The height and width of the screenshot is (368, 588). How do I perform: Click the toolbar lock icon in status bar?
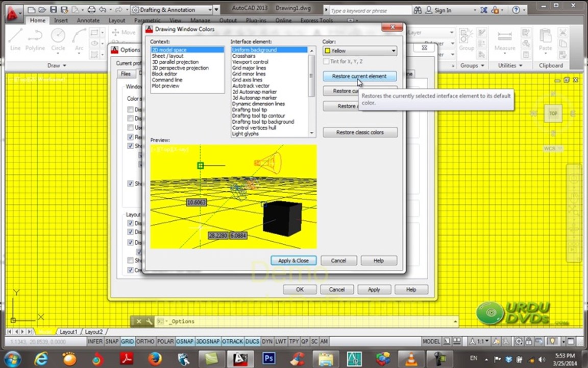click(529, 341)
